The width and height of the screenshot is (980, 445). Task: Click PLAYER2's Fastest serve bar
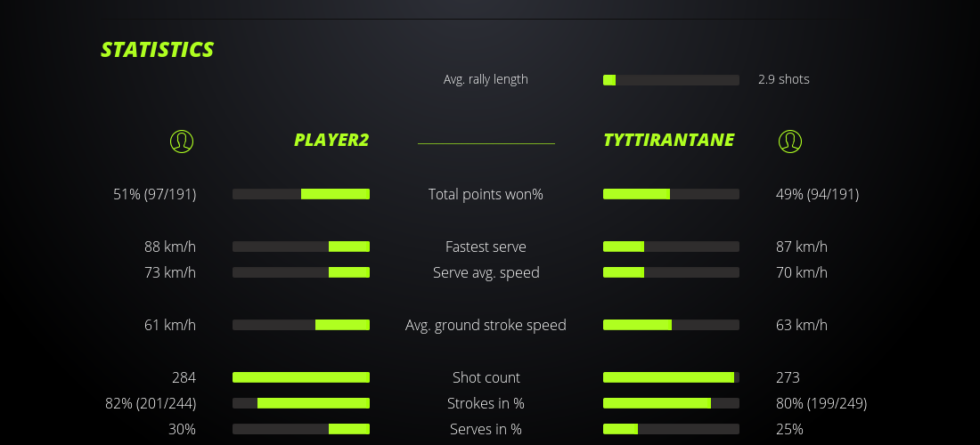(x=301, y=247)
